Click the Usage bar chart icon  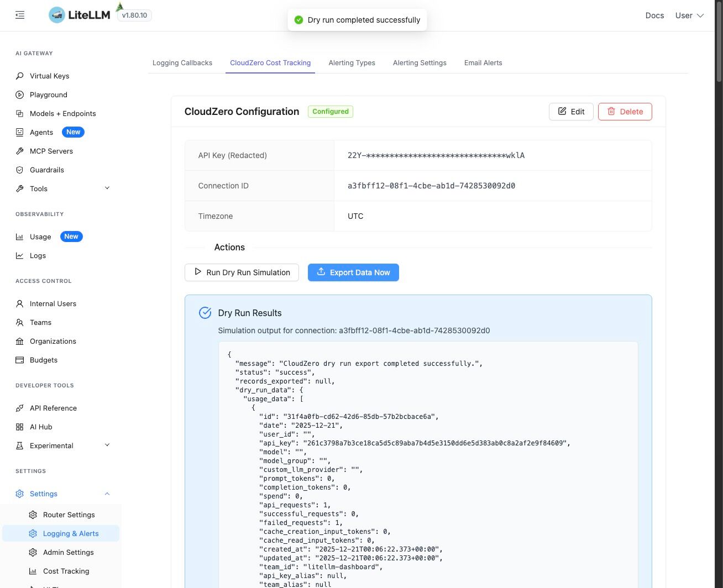20,237
